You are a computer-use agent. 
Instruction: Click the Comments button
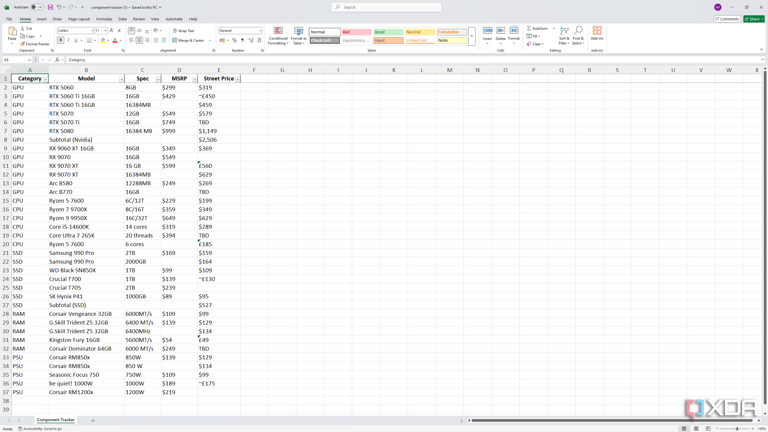tap(727, 19)
